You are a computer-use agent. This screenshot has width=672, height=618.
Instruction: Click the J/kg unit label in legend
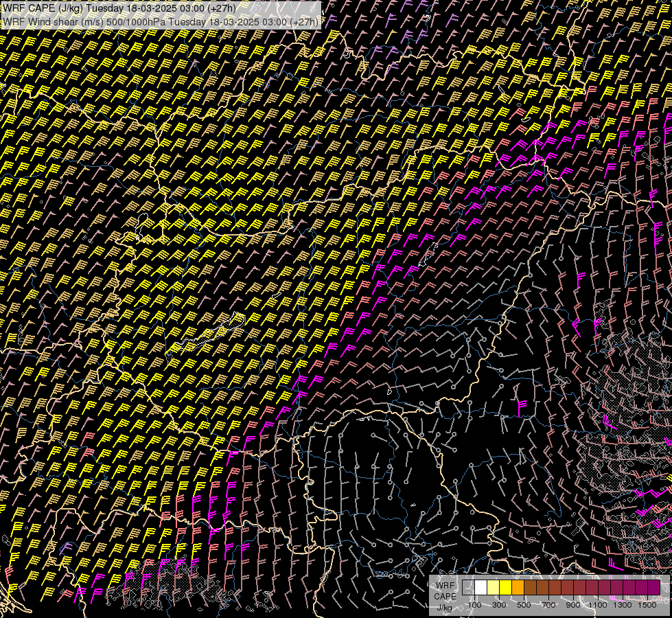pyautogui.click(x=445, y=608)
